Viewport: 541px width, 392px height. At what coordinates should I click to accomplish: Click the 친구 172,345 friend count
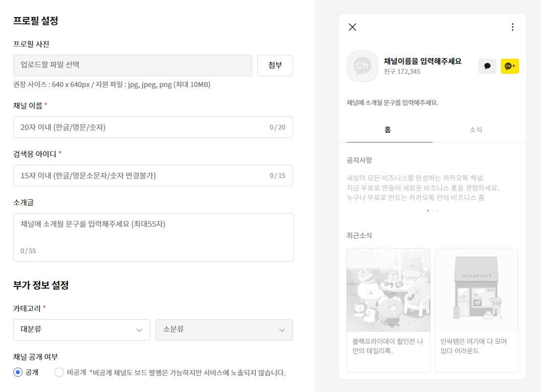[402, 71]
